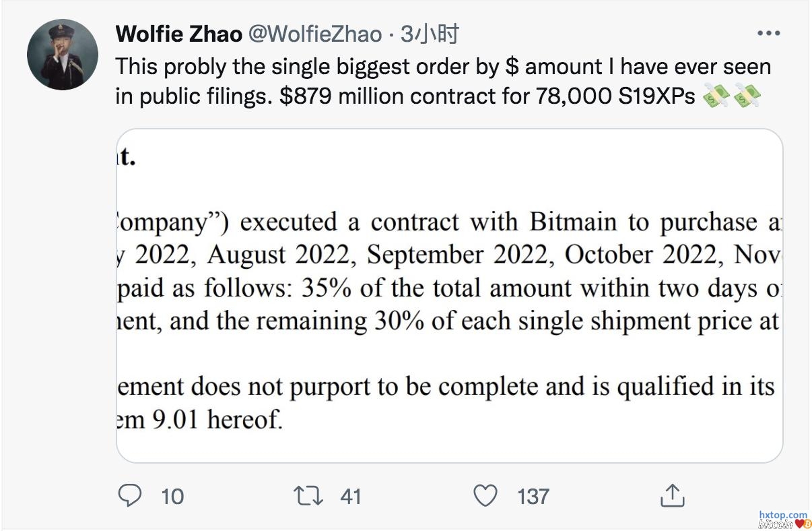
Task: Open the three-dot more options menu
Action: click(x=768, y=33)
